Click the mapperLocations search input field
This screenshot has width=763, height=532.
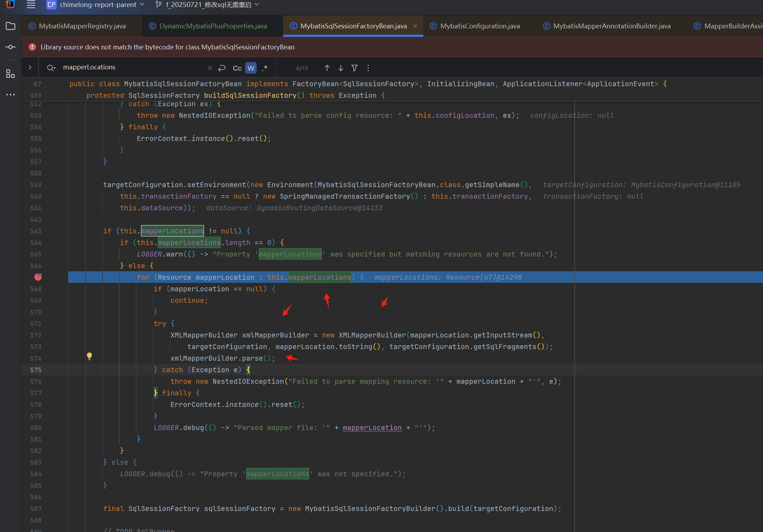click(133, 67)
